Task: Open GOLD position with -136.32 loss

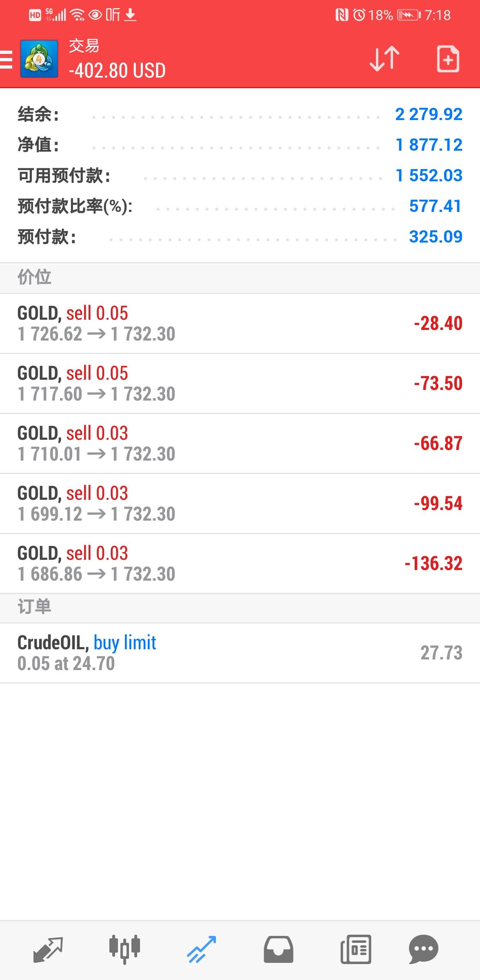Action: click(x=240, y=563)
